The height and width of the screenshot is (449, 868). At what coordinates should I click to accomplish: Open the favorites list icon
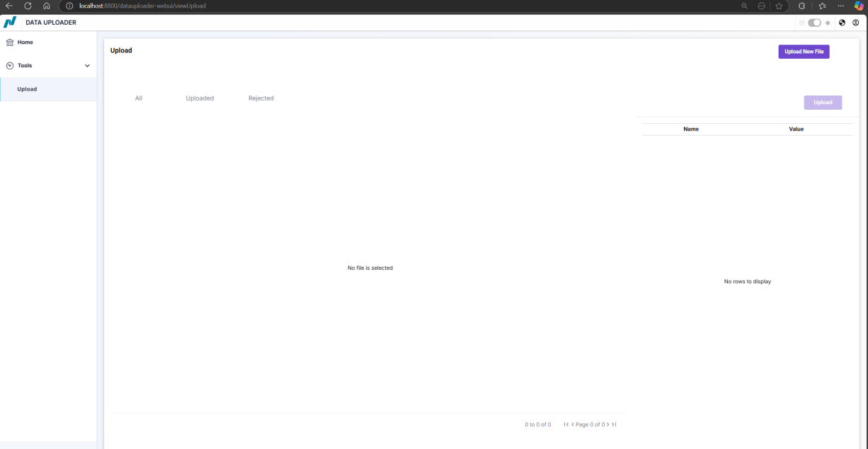pos(822,6)
